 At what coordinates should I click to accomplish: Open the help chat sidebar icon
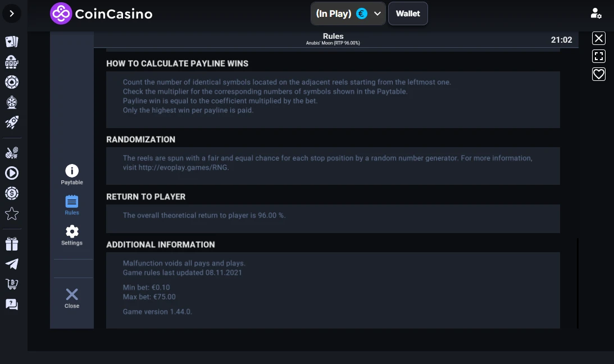point(12,304)
